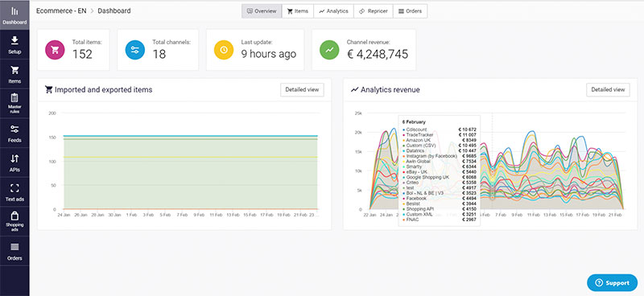The height and width of the screenshot is (296, 644).
Task: Open the Setup download icon in sidebar
Action: tap(14, 40)
